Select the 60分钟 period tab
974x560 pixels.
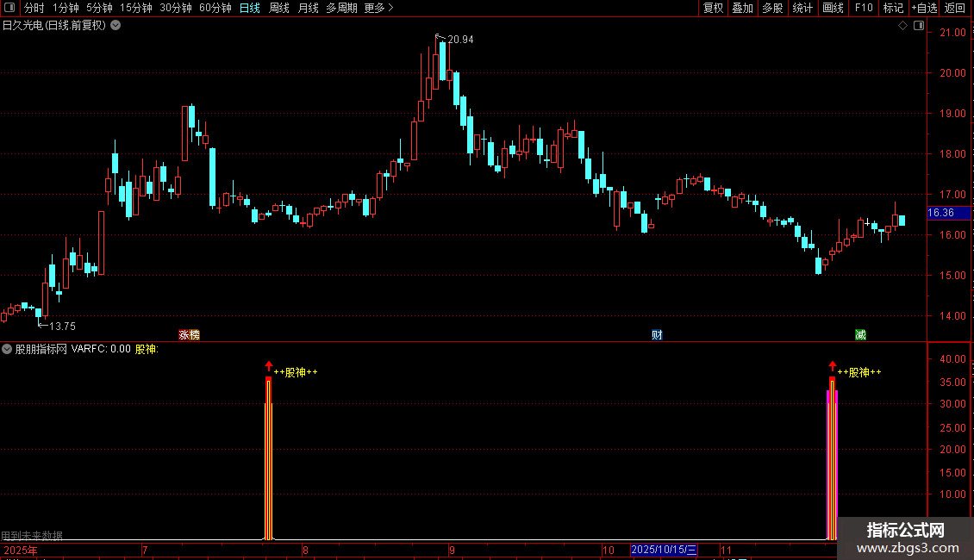[x=215, y=8]
